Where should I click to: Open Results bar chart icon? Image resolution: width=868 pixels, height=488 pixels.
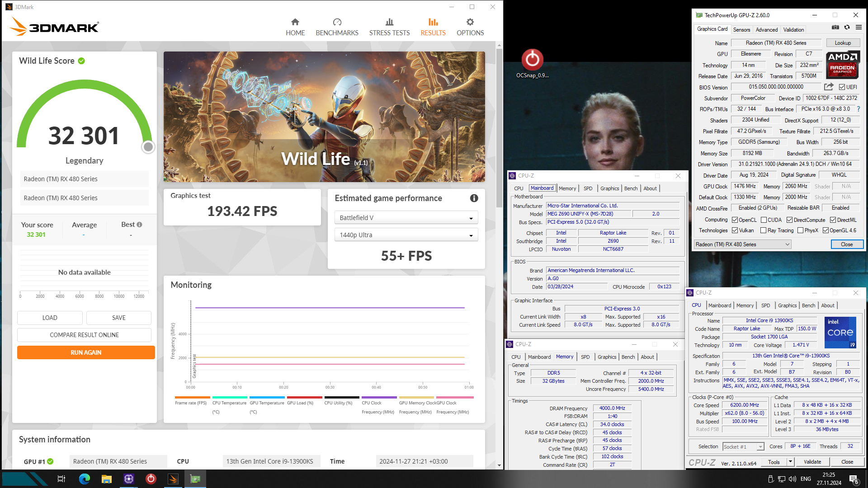pyautogui.click(x=433, y=22)
